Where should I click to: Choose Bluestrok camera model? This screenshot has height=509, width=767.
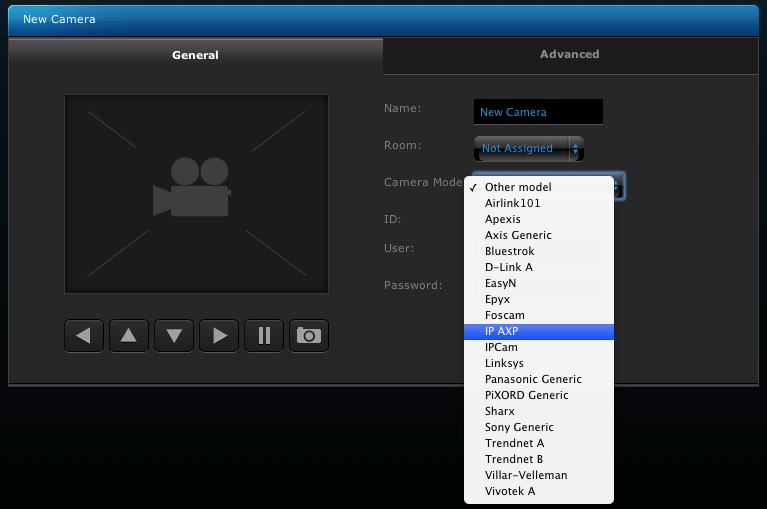[539, 251]
